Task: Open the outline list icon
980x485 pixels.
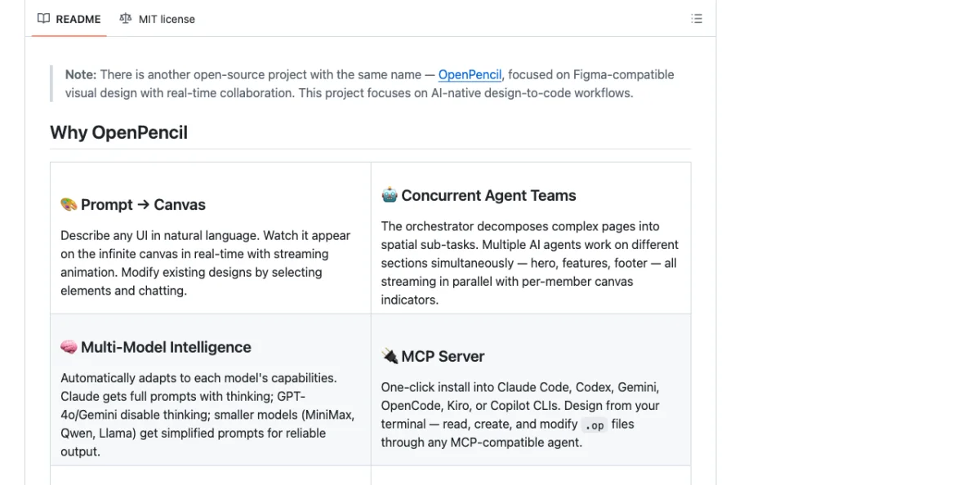Action: [697, 19]
